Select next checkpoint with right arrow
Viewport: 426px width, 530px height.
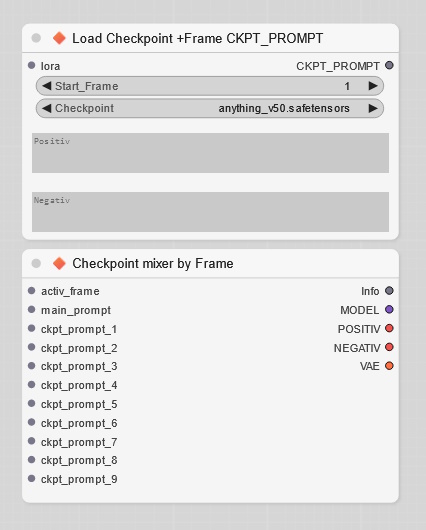373,109
